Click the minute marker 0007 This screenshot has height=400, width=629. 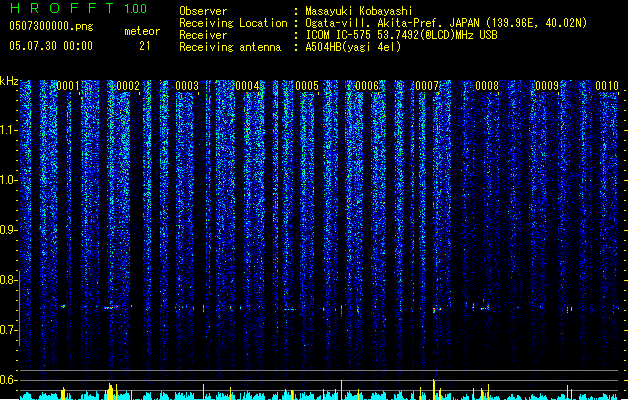coord(427,86)
